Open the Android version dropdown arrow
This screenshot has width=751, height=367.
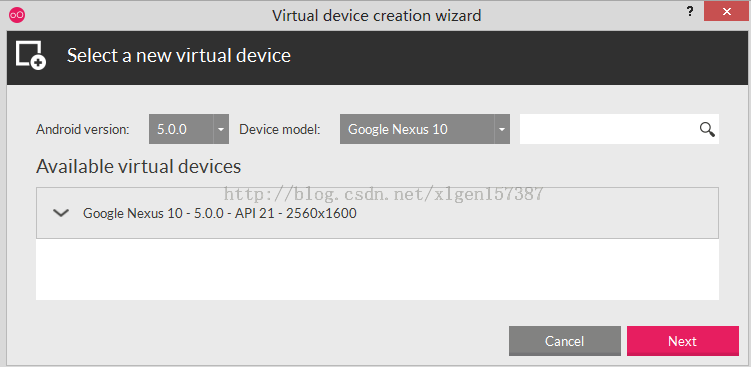(x=221, y=129)
